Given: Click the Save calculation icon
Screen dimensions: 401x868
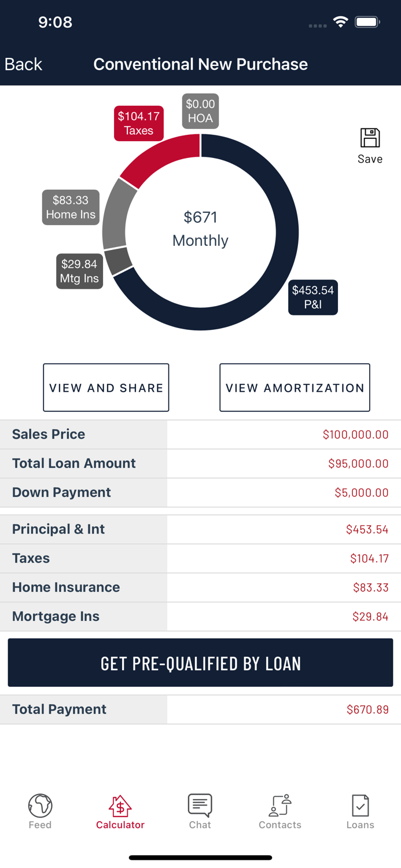Looking at the screenshot, I should 369,139.
